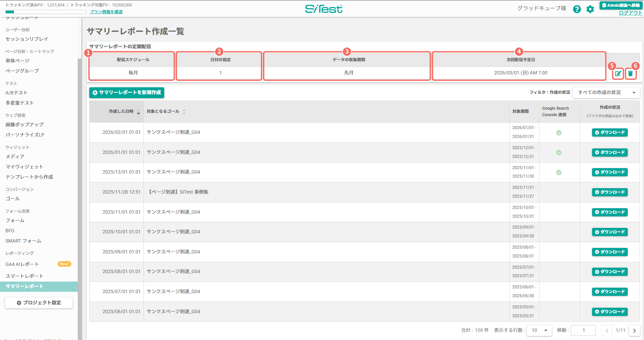Open SMART フォーム in sidebar
This screenshot has height=340, width=644.
point(23,241)
